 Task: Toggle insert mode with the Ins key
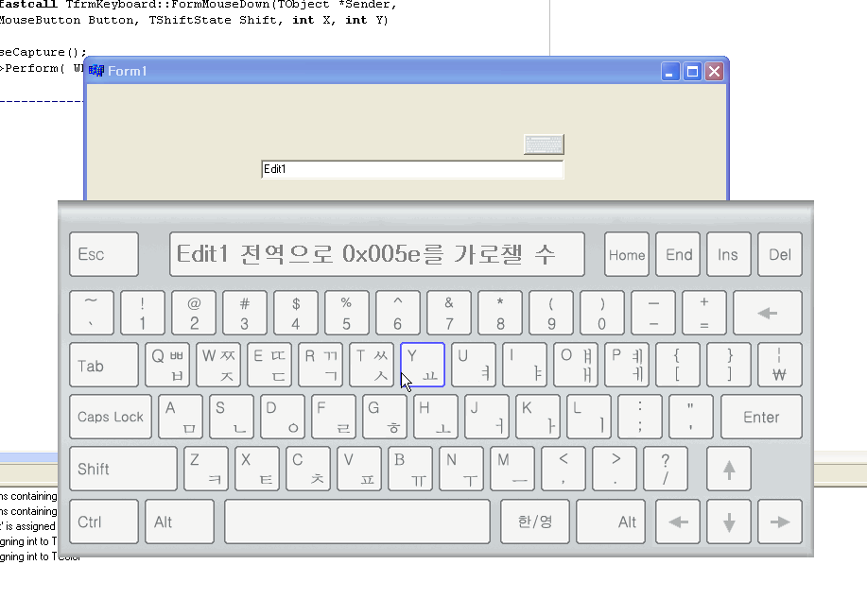coord(728,254)
